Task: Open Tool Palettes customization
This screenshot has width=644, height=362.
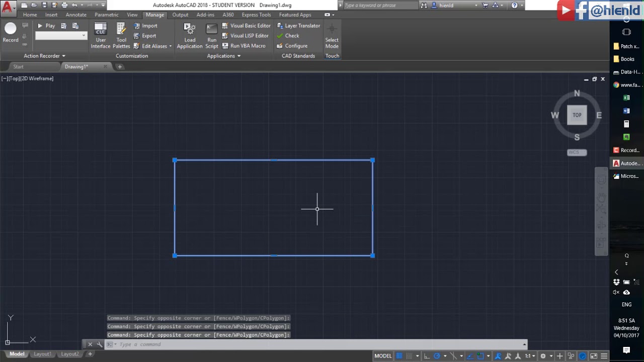Action: [121, 36]
